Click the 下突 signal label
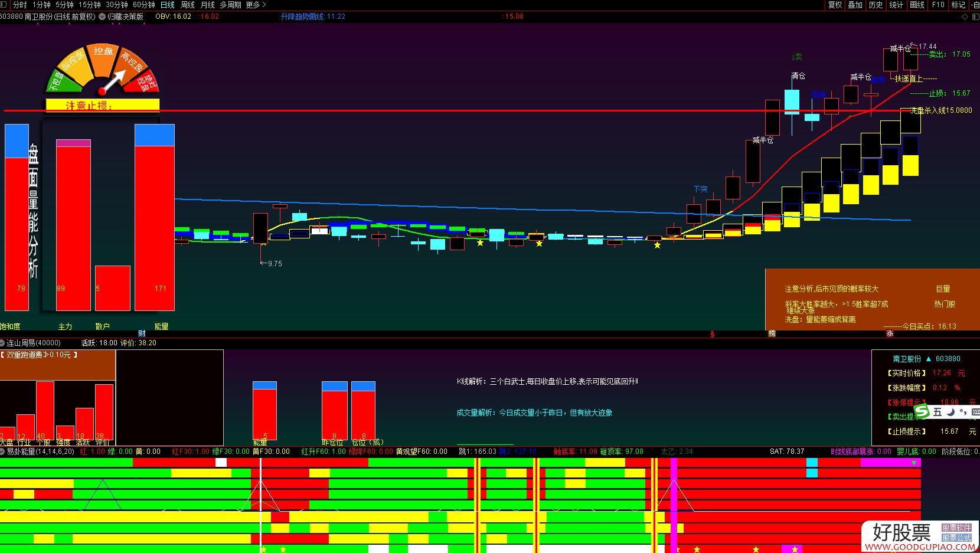This screenshot has height=553, width=980. 700,189
